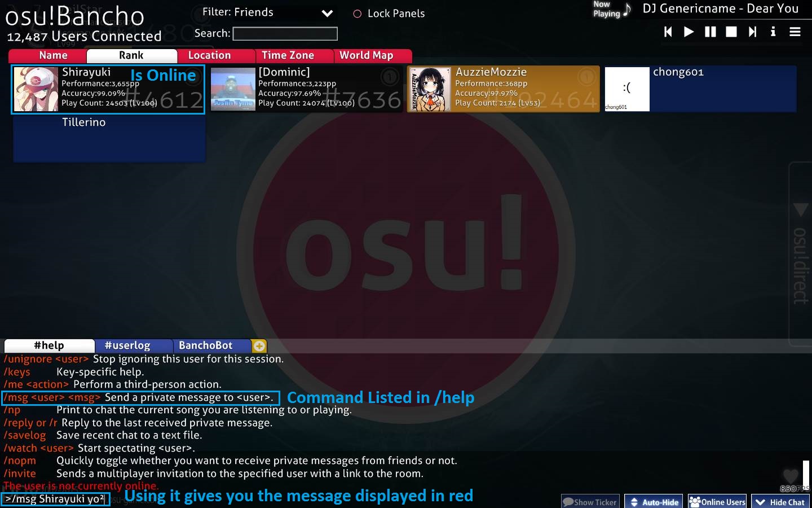Click the 850FPS frame counter
The image size is (812, 508).
(795, 489)
